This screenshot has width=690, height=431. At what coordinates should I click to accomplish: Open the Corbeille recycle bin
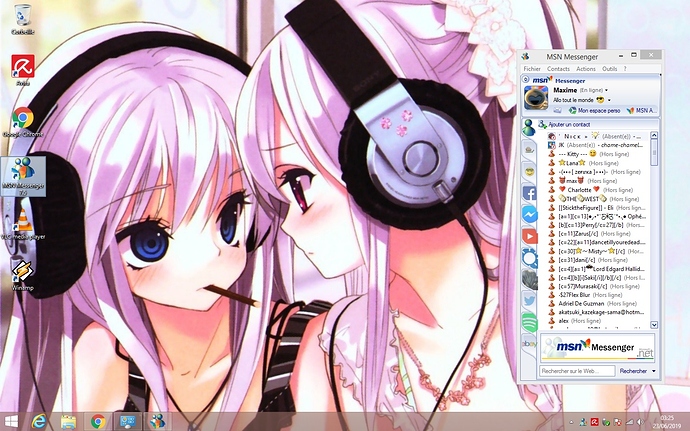click(22, 20)
